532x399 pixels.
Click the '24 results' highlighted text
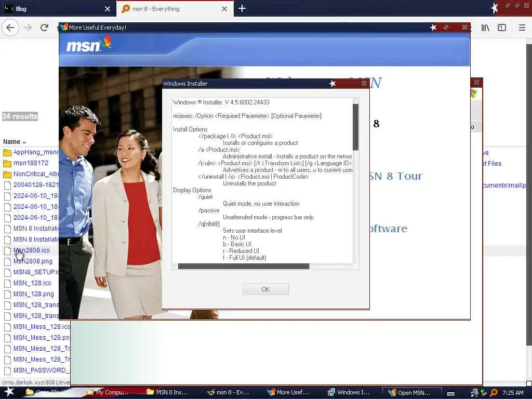coord(20,116)
